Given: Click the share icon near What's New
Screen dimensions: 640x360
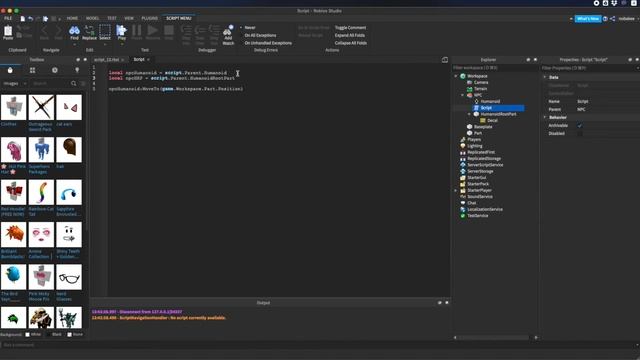Looking at the screenshot, I should point(613,19).
